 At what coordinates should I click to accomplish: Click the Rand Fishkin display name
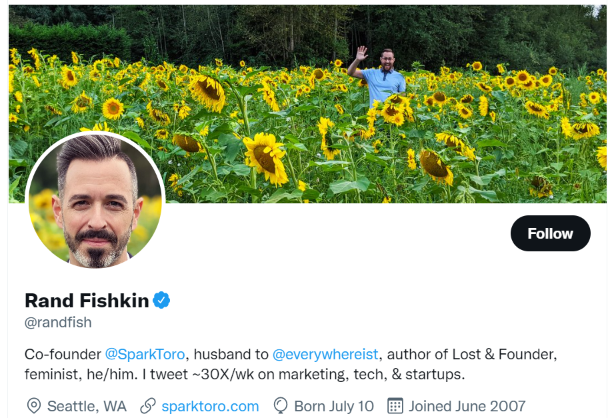coord(86,300)
